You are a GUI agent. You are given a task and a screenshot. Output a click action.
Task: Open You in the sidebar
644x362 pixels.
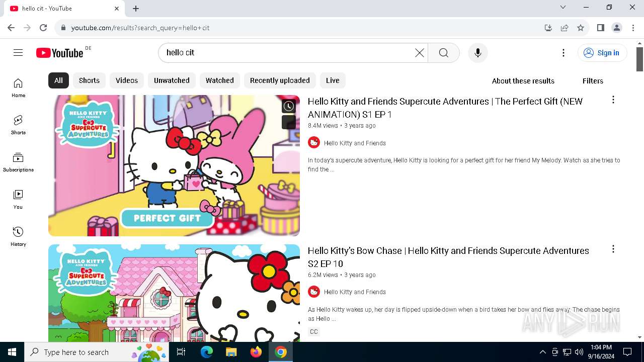click(18, 199)
